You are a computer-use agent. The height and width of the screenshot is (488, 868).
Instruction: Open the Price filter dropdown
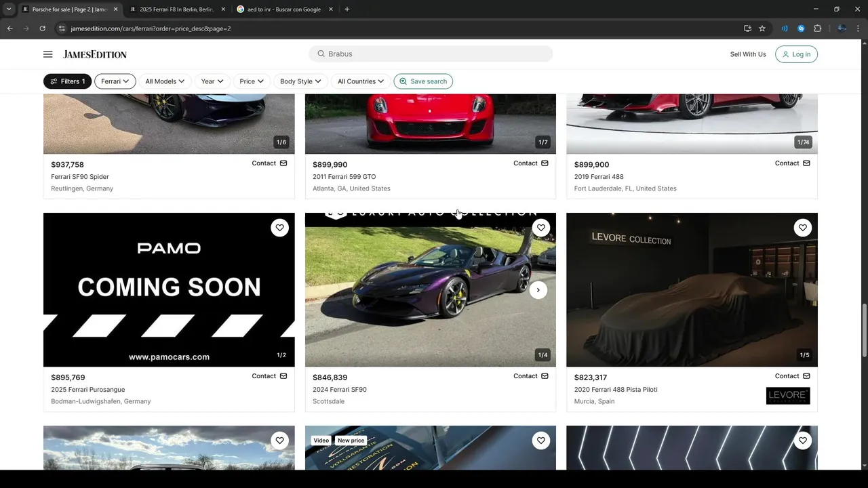pos(252,81)
